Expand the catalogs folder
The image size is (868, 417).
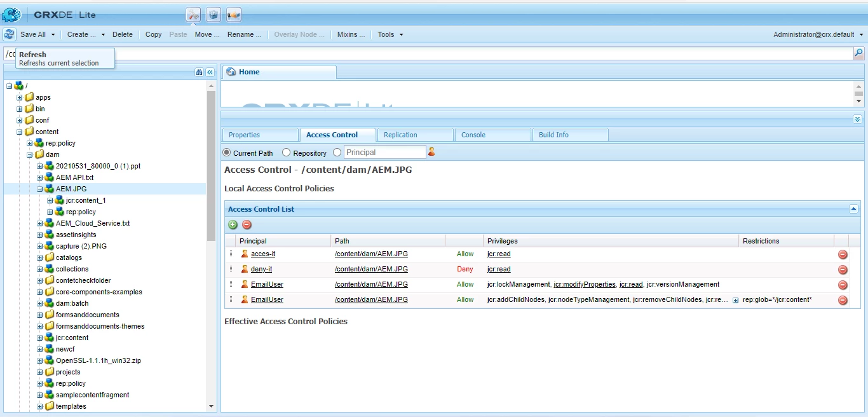pos(39,257)
